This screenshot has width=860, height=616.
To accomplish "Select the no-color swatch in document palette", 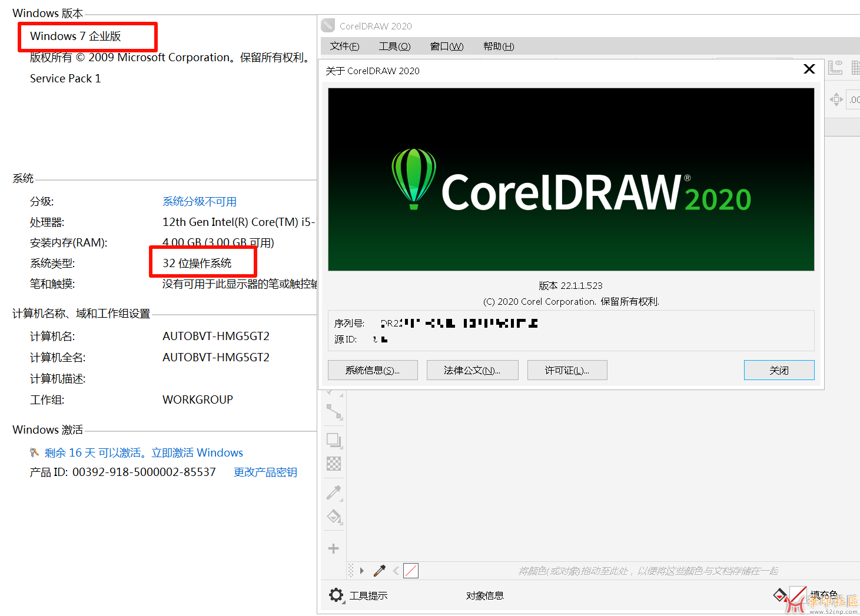I will 411,571.
